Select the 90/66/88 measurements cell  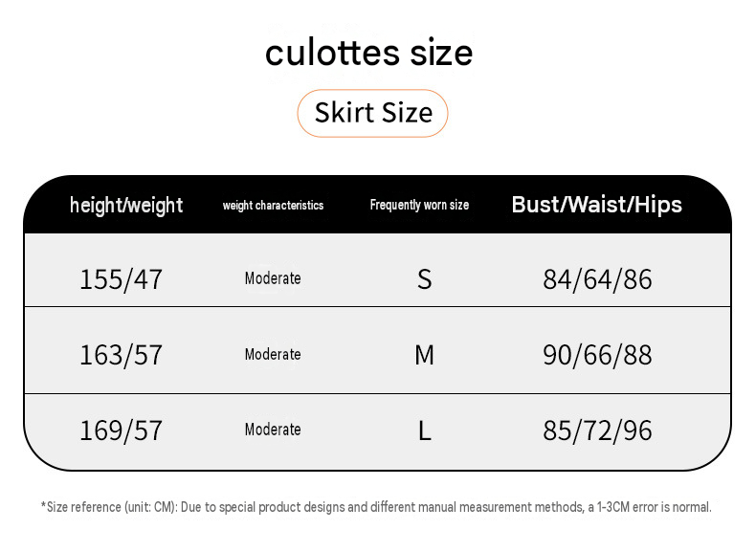coord(597,355)
